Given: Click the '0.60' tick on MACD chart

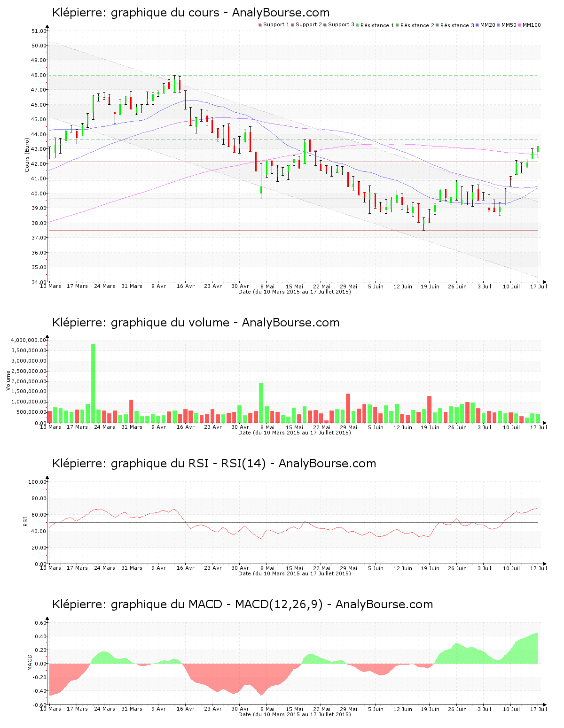Looking at the screenshot, I should coord(40,623).
